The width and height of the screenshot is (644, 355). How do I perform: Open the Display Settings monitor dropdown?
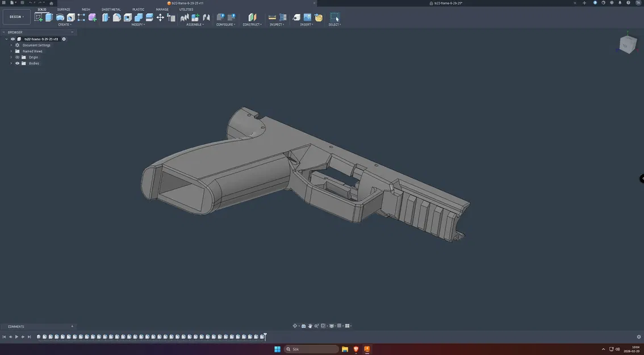pos(332,326)
